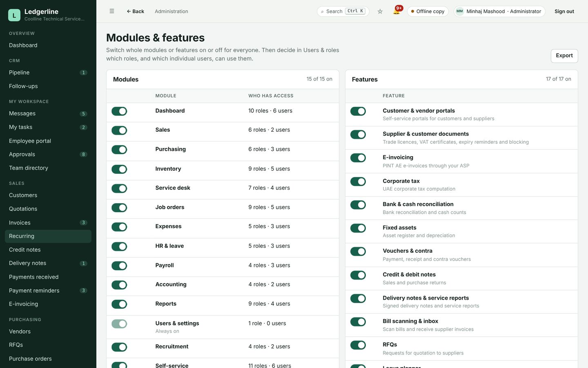Open Pipeline in the sidebar

point(48,72)
